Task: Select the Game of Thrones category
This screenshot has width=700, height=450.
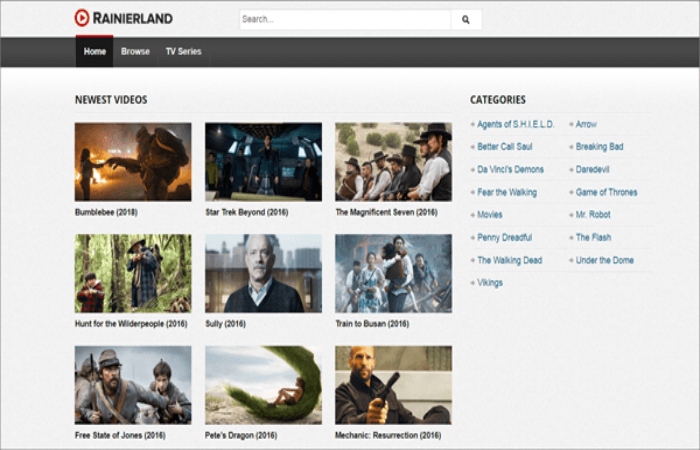Action: pyautogui.click(x=607, y=192)
